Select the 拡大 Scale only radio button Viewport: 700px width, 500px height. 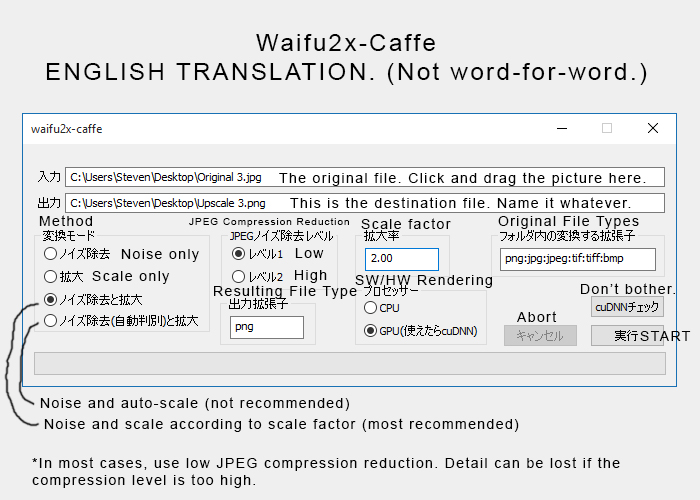coord(63,276)
